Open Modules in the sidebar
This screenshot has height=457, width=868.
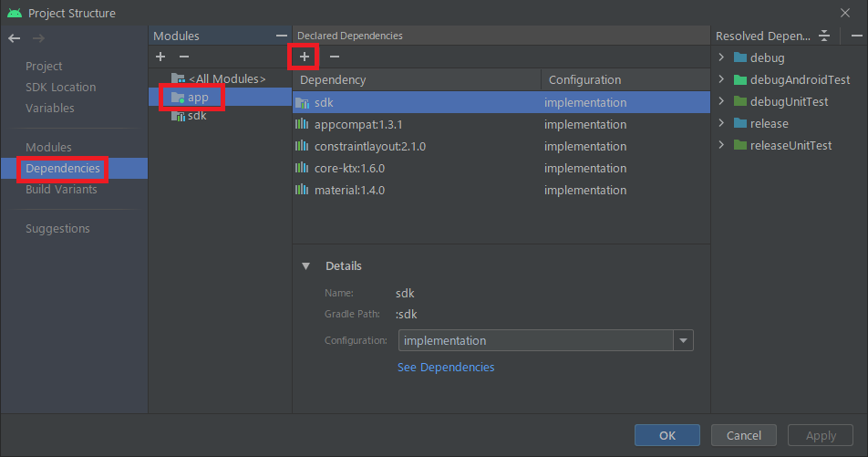pyautogui.click(x=48, y=148)
